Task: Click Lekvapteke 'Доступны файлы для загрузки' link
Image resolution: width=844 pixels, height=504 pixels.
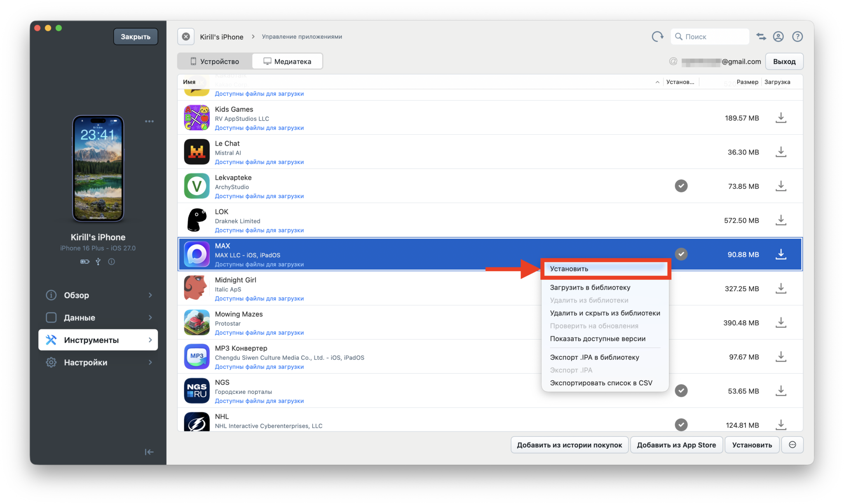Action: click(259, 196)
